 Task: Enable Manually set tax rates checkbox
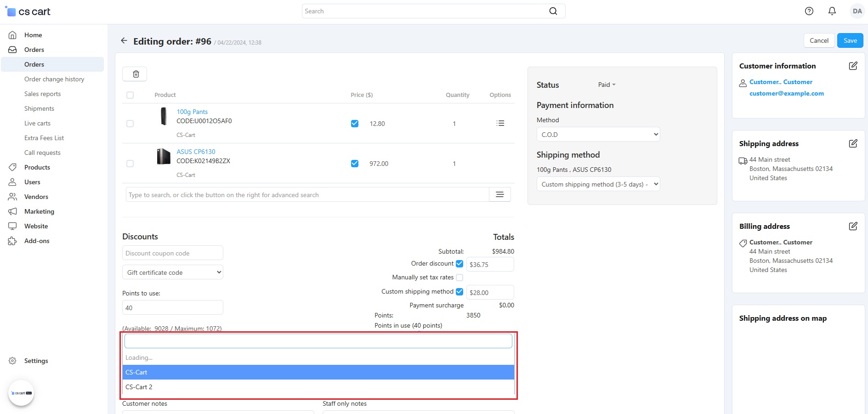459,278
